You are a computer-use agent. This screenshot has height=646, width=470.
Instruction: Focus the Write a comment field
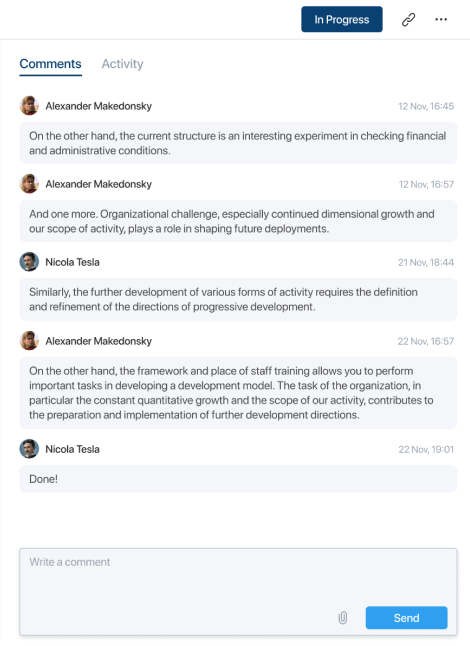coord(238,592)
